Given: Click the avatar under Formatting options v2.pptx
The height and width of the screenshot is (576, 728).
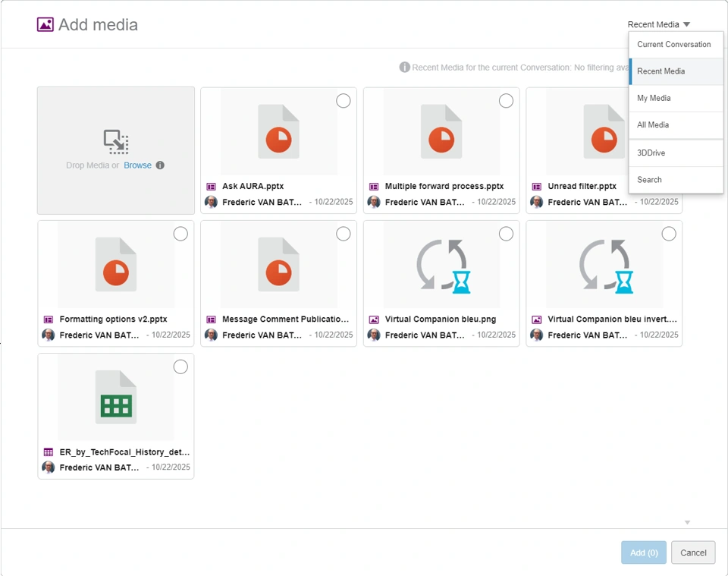Looking at the screenshot, I should pyautogui.click(x=49, y=335).
